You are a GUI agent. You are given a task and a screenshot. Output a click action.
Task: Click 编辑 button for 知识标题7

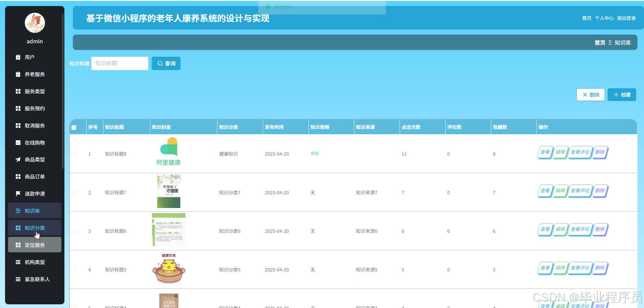pos(560,191)
